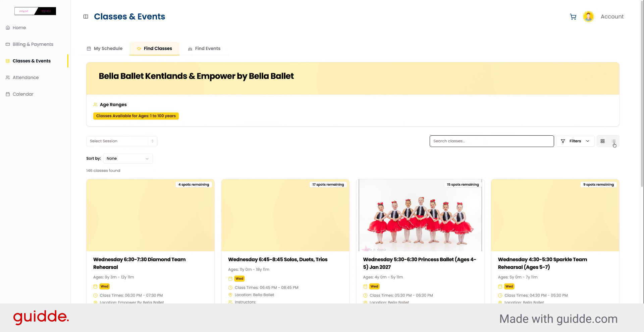The height and width of the screenshot is (332, 644).
Task: Click the Diamond Team card image placeholder
Action: pos(150,215)
